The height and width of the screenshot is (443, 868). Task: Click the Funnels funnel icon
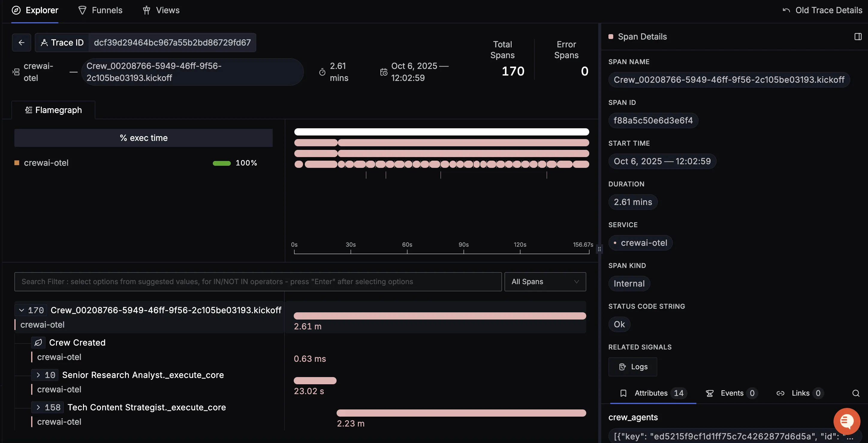pos(82,10)
